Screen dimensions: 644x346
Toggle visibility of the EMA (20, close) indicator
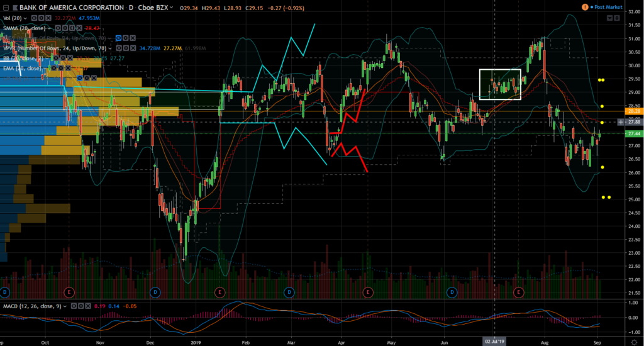coord(54,68)
